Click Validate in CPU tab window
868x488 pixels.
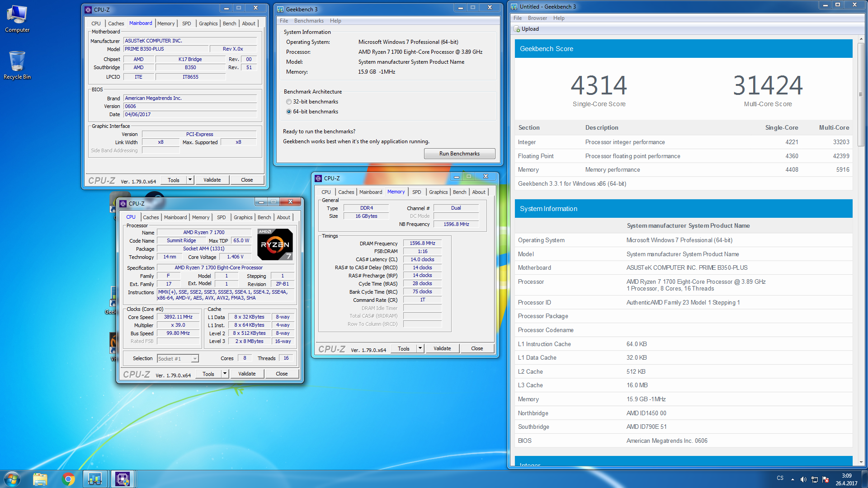247,374
